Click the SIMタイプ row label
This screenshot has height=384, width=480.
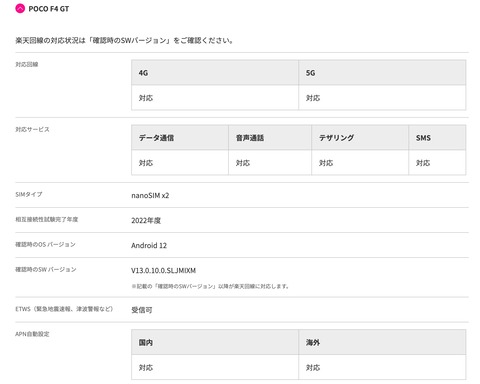[29, 194]
